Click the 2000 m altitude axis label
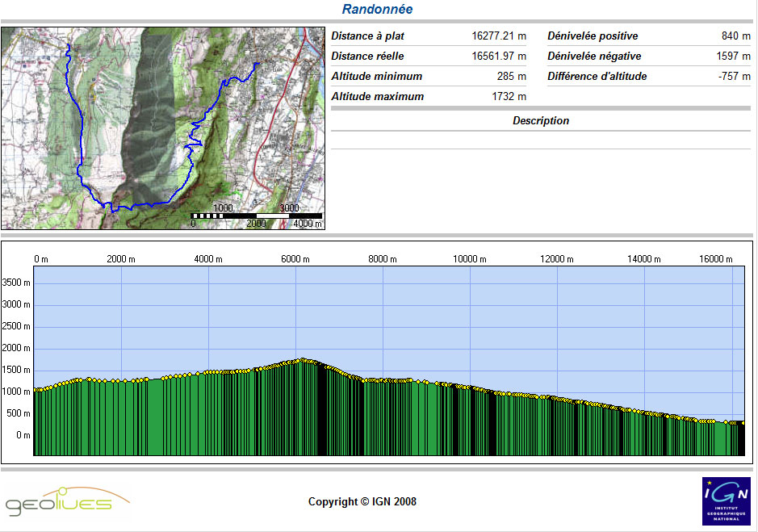 (16, 348)
